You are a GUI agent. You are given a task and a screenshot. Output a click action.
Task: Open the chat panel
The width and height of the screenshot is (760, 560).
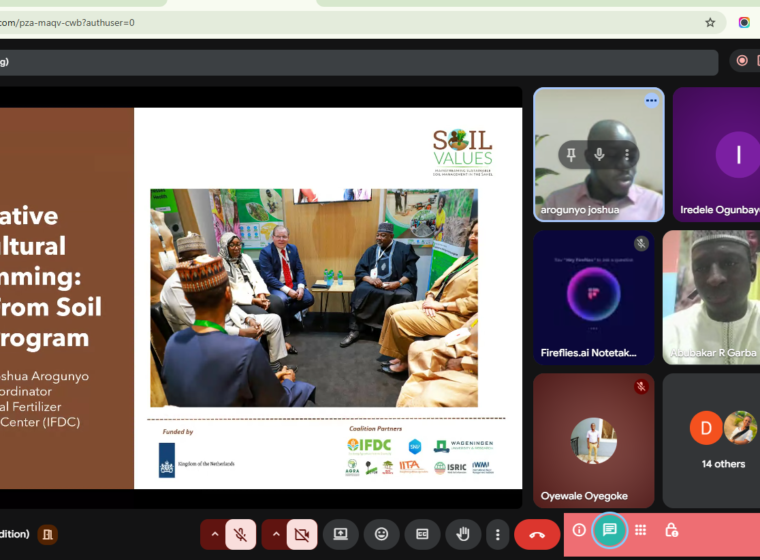click(x=609, y=530)
